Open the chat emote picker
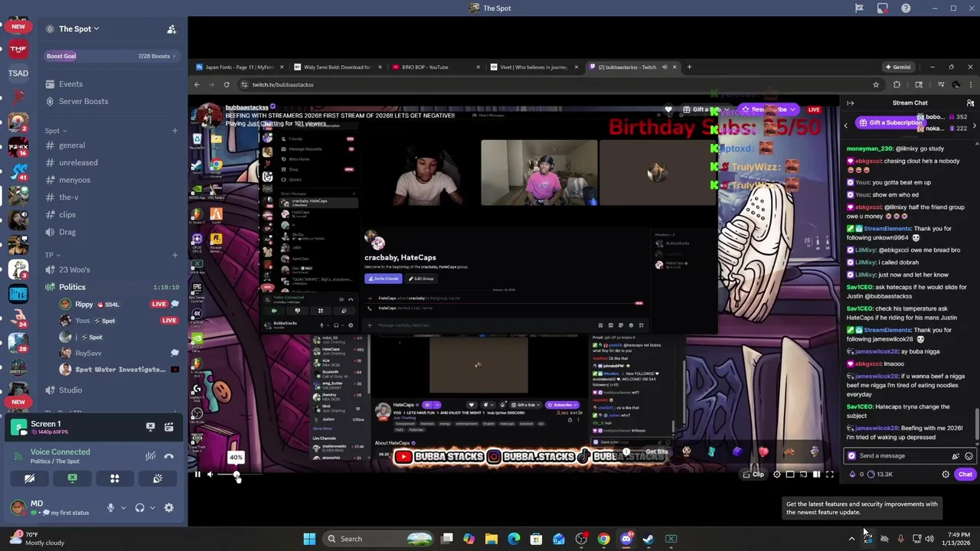This screenshot has height=551, width=980. tap(969, 456)
